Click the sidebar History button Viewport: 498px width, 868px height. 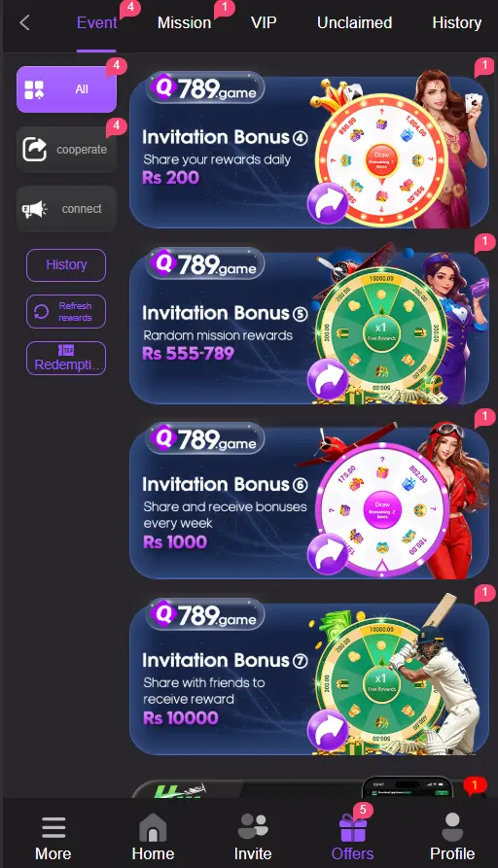pyautogui.click(x=66, y=265)
